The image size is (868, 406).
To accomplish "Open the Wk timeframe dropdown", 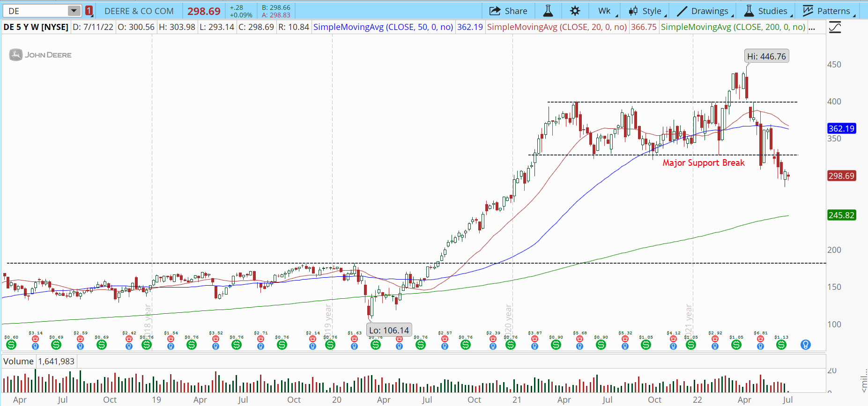I will (x=606, y=11).
